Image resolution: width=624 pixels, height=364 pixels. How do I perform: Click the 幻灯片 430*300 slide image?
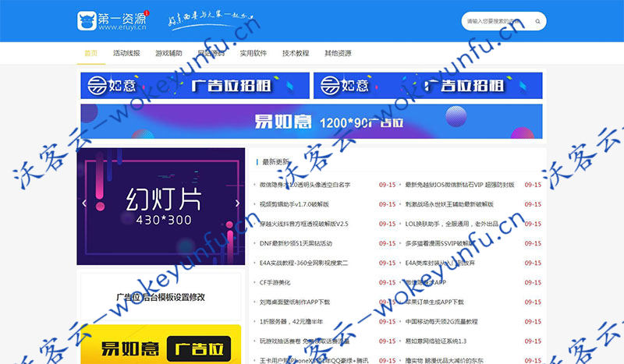coord(161,207)
